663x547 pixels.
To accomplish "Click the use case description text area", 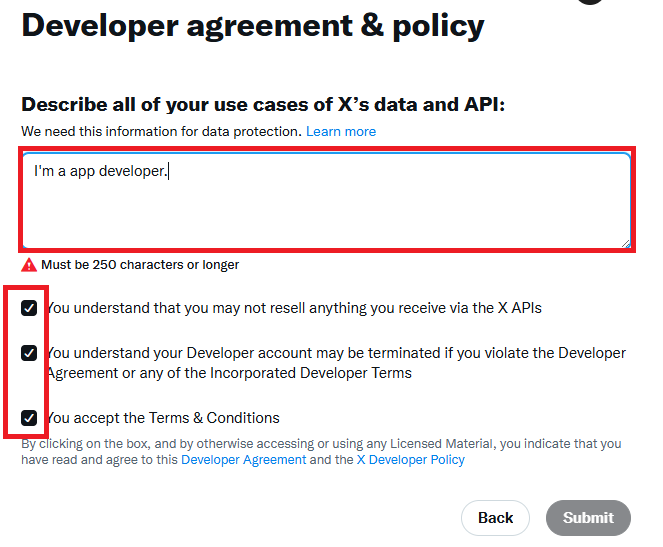I will click(326, 200).
